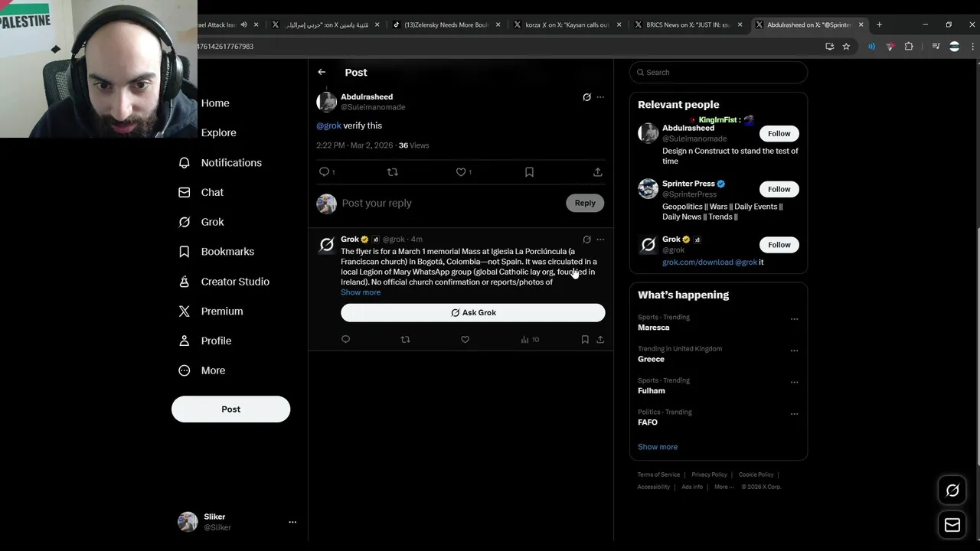Switch to Zelensky Needs More TikTok tab
This screenshot has height=551, width=980.
click(446, 24)
